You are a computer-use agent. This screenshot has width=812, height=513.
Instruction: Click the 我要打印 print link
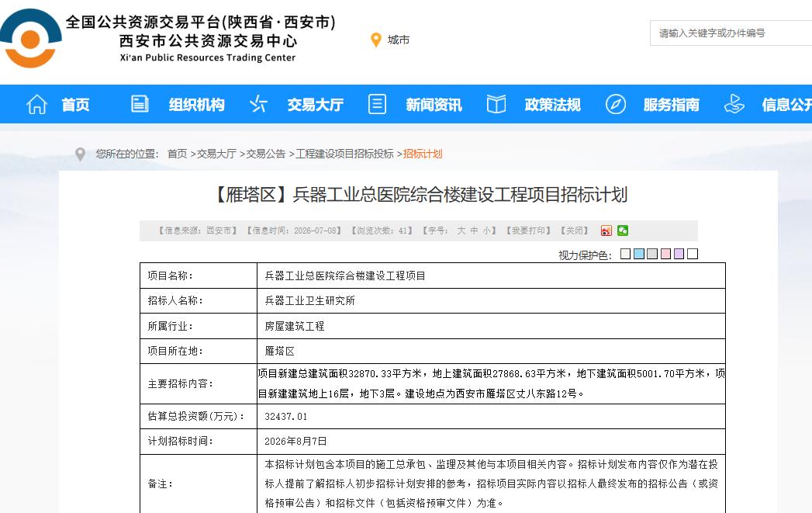click(x=528, y=231)
